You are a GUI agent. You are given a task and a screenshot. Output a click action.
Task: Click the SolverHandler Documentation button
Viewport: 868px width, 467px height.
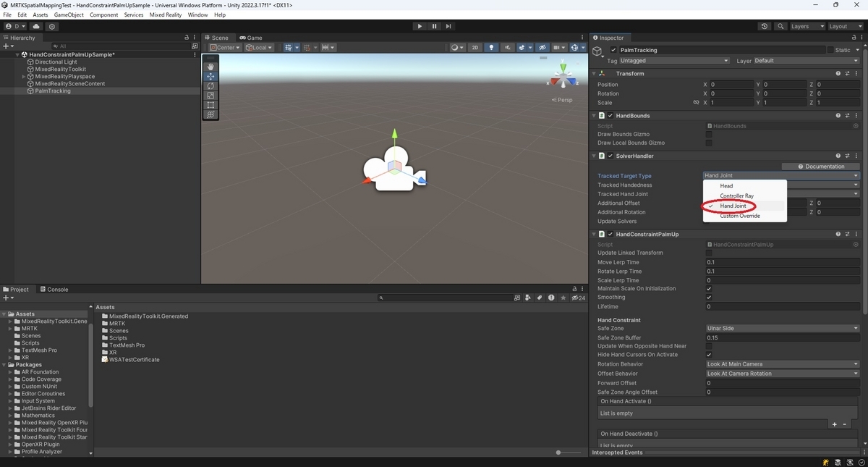820,167
